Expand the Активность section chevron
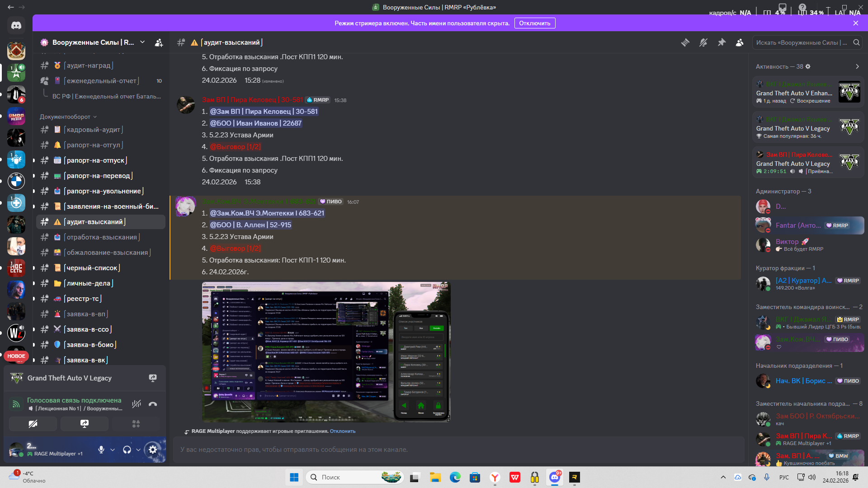The width and height of the screenshot is (868, 488). (857, 66)
